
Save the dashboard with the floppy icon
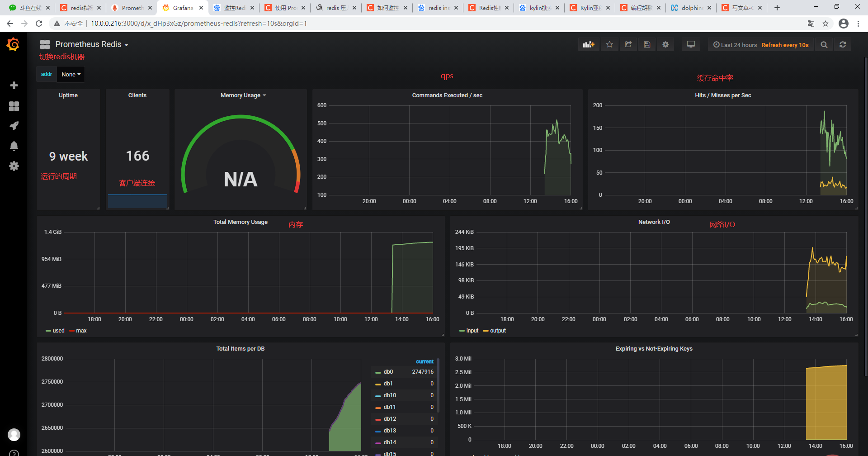pyautogui.click(x=647, y=44)
